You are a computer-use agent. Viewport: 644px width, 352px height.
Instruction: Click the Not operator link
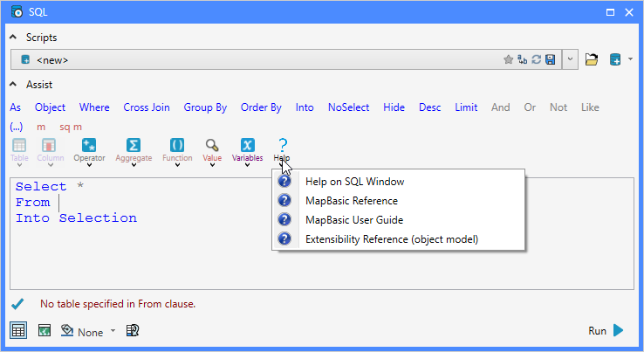(x=558, y=107)
